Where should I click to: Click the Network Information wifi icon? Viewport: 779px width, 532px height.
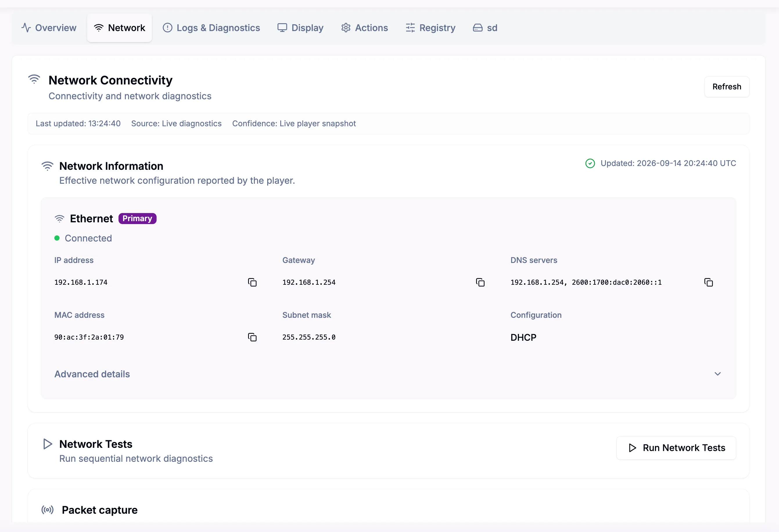pos(47,166)
